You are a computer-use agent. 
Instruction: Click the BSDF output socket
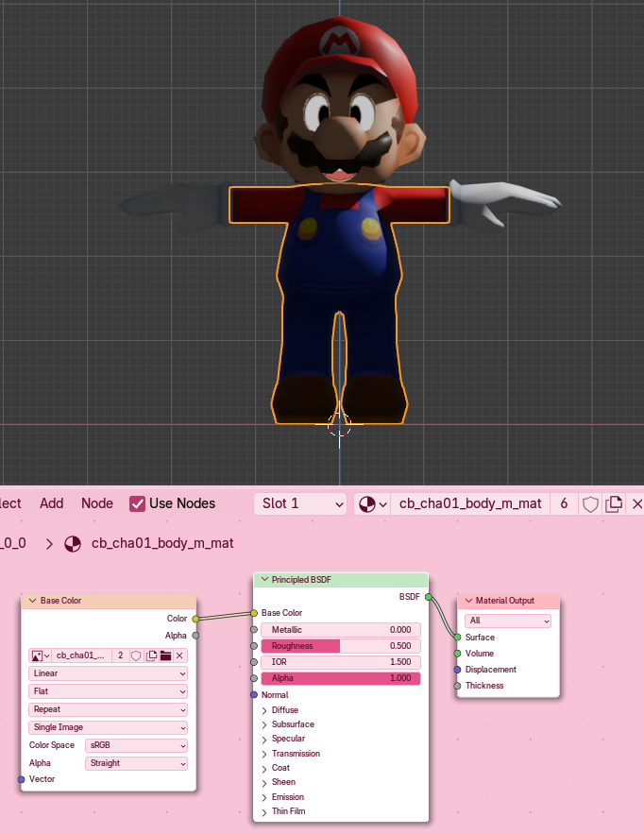pos(428,597)
